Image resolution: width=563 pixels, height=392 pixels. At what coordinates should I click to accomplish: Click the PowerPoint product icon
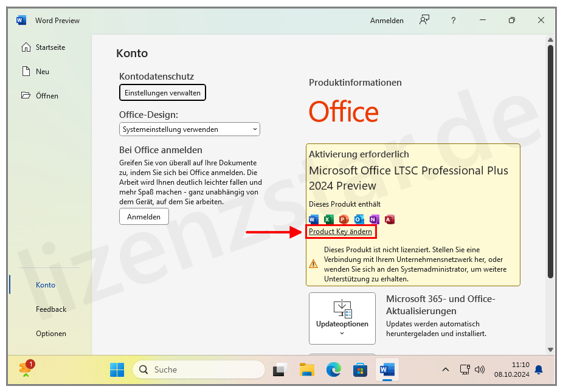[344, 219]
